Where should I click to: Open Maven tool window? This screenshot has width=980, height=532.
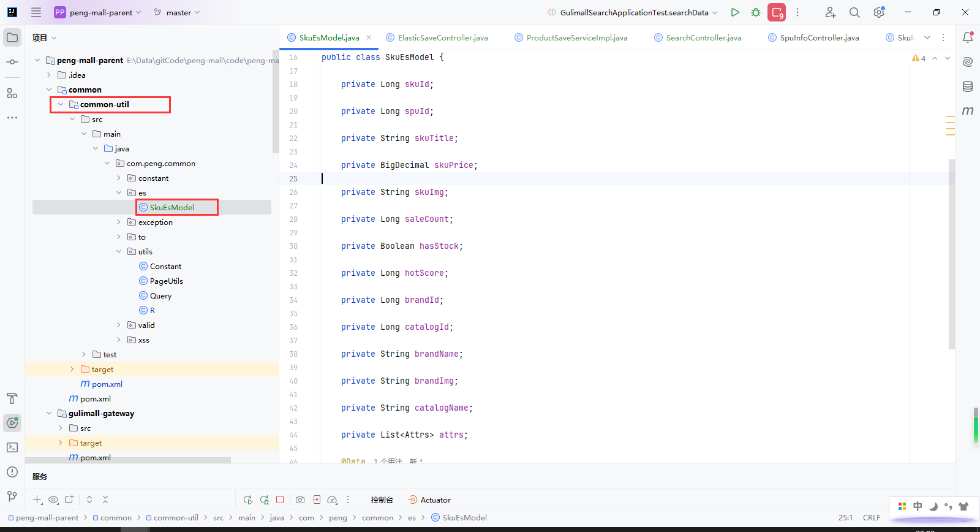point(968,111)
